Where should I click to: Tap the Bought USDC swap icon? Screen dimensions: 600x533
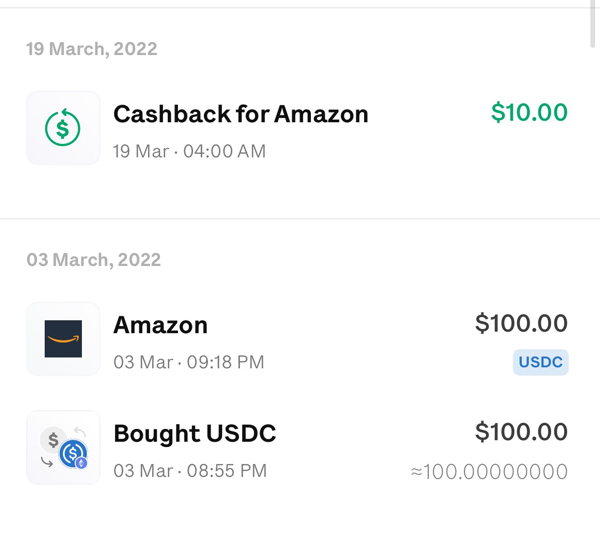63,447
